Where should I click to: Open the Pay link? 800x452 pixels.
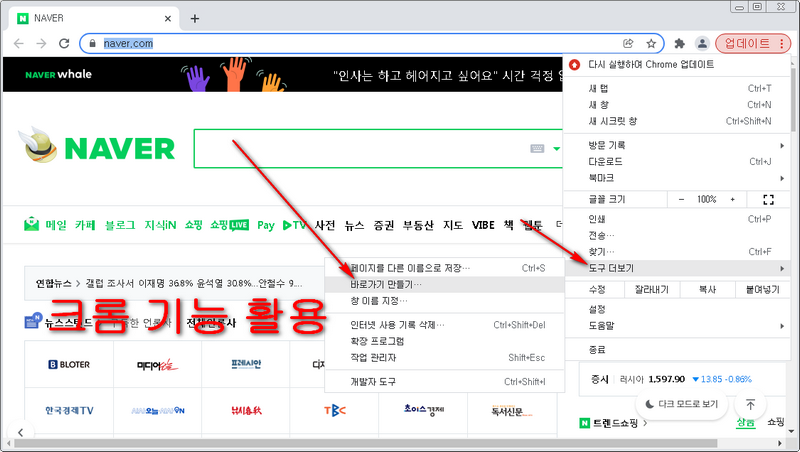click(x=266, y=225)
